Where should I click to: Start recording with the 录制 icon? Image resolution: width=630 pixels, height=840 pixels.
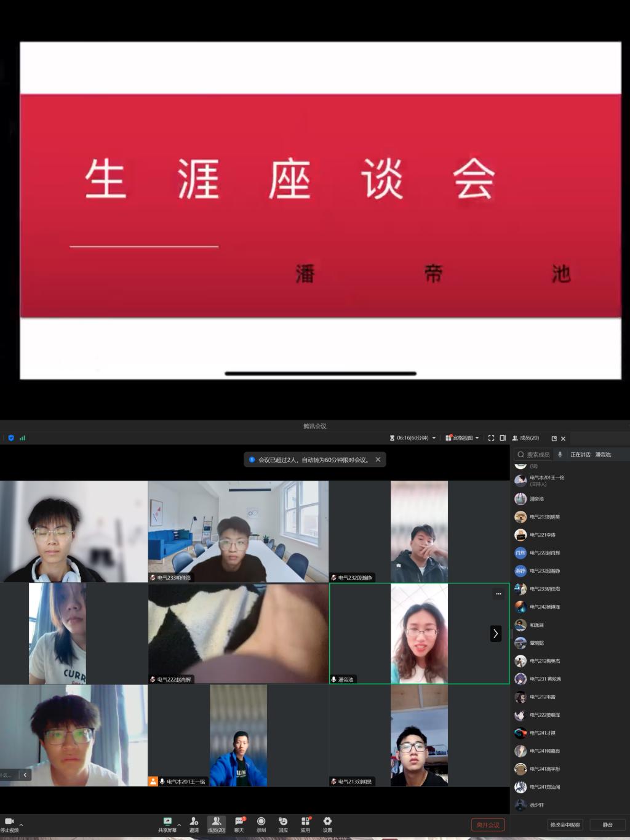[261, 822]
